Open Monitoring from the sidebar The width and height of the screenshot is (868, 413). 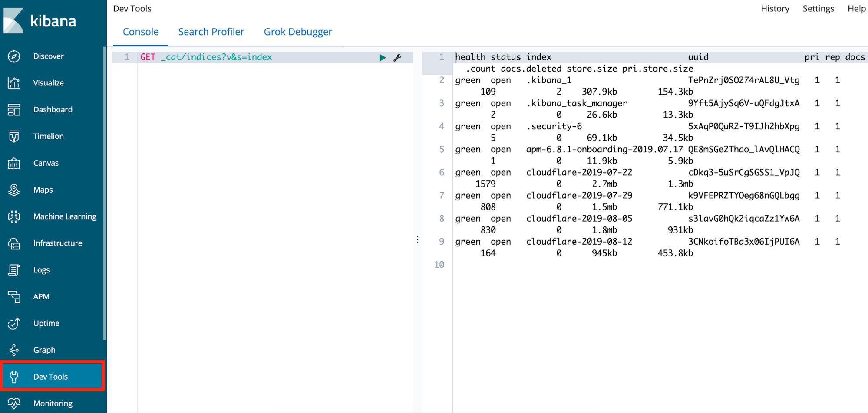coord(53,403)
